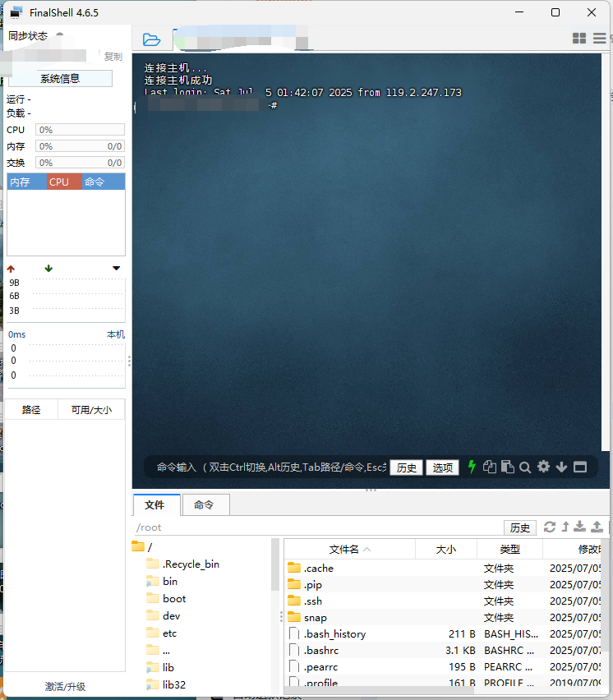The width and height of the screenshot is (613, 700).
Task: Select the .bashrc file row
Action: (x=442, y=650)
